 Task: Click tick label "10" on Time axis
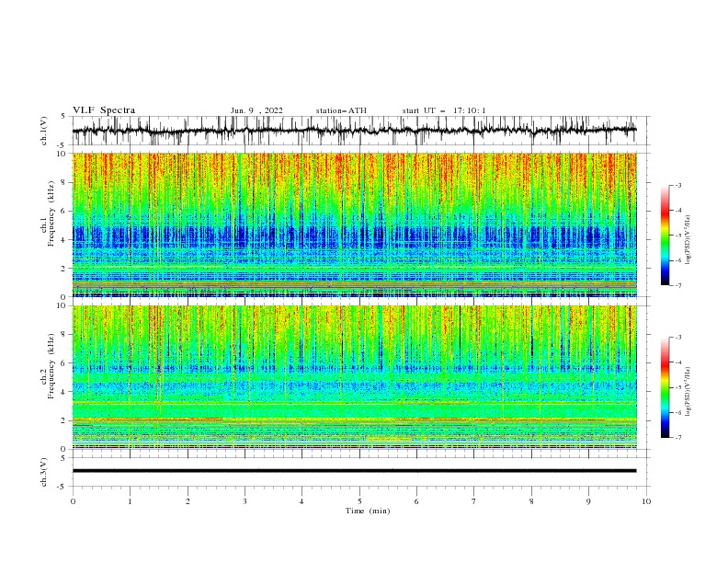(646, 501)
